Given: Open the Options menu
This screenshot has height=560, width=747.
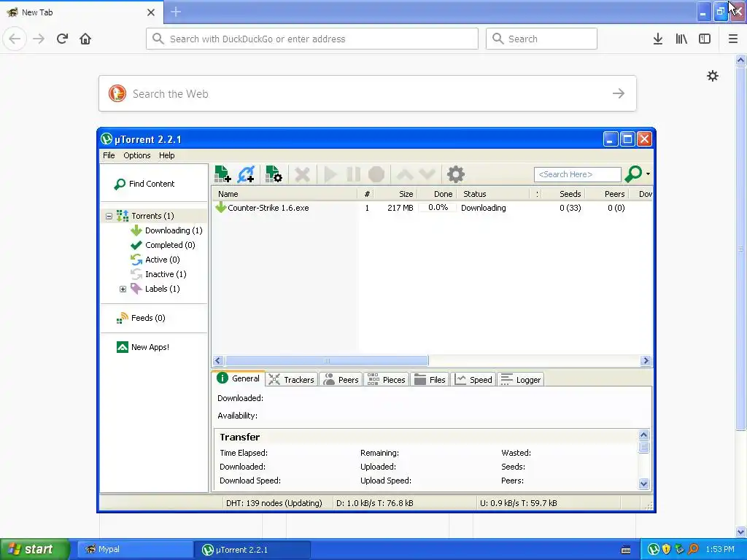Looking at the screenshot, I should [x=136, y=155].
